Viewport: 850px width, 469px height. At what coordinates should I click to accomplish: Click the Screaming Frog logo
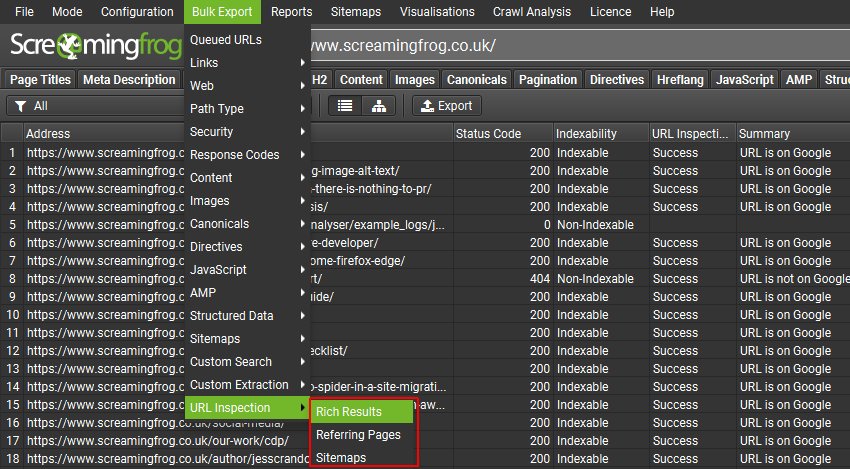[x=95, y=46]
